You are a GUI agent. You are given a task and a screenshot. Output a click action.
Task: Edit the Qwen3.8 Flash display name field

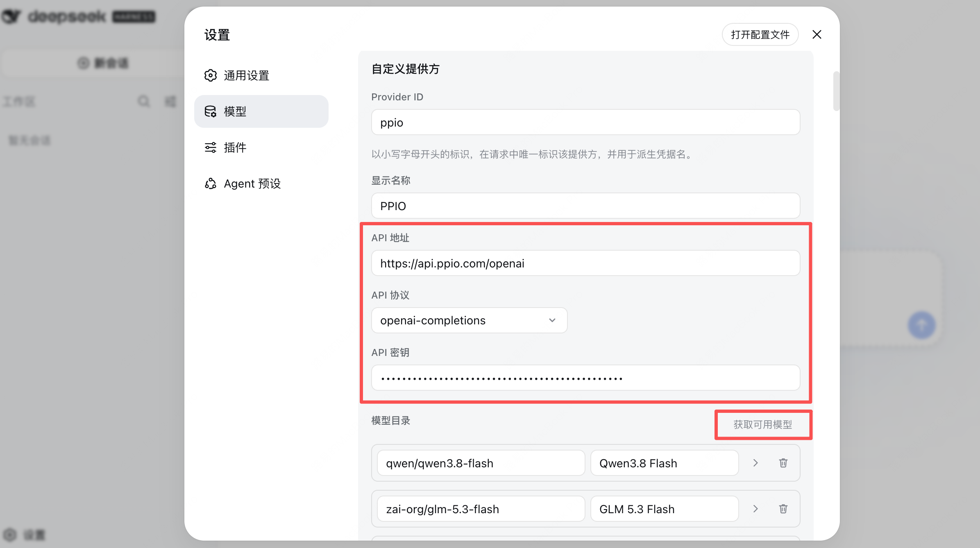(x=665, y=463)
